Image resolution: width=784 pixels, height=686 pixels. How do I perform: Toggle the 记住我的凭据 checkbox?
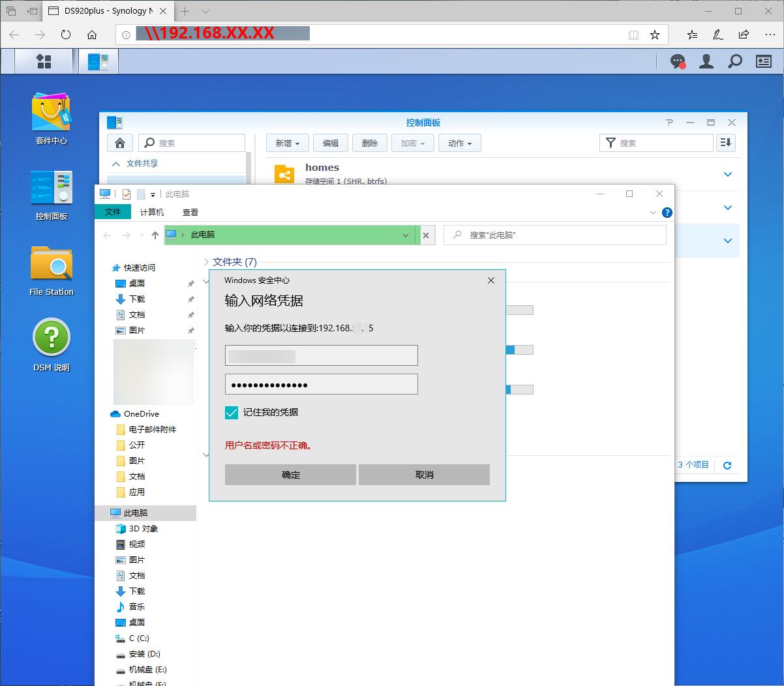point(232,412)
